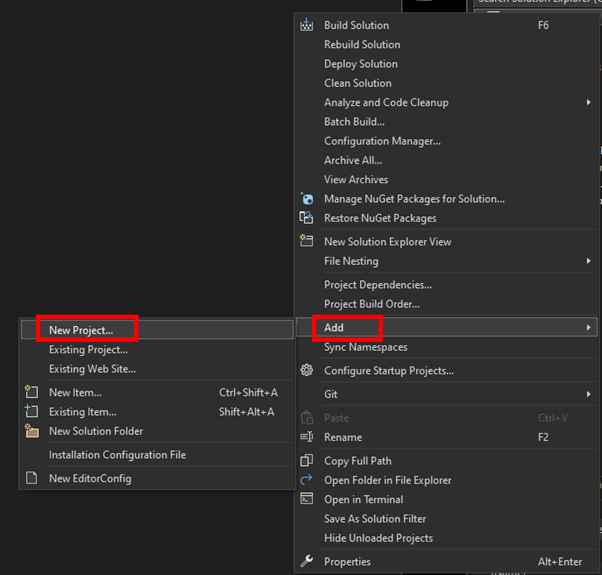Click the Restore NuGet Packages icon
The height and width of the screenshot is (575, 602).
coord(307,218)
